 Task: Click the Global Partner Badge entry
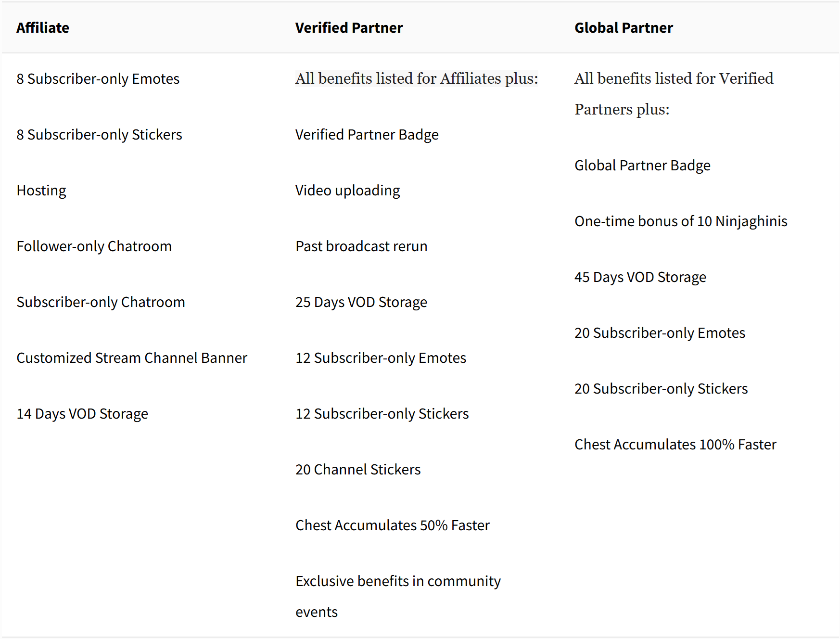pyautogui.click(x=642, y=166)
